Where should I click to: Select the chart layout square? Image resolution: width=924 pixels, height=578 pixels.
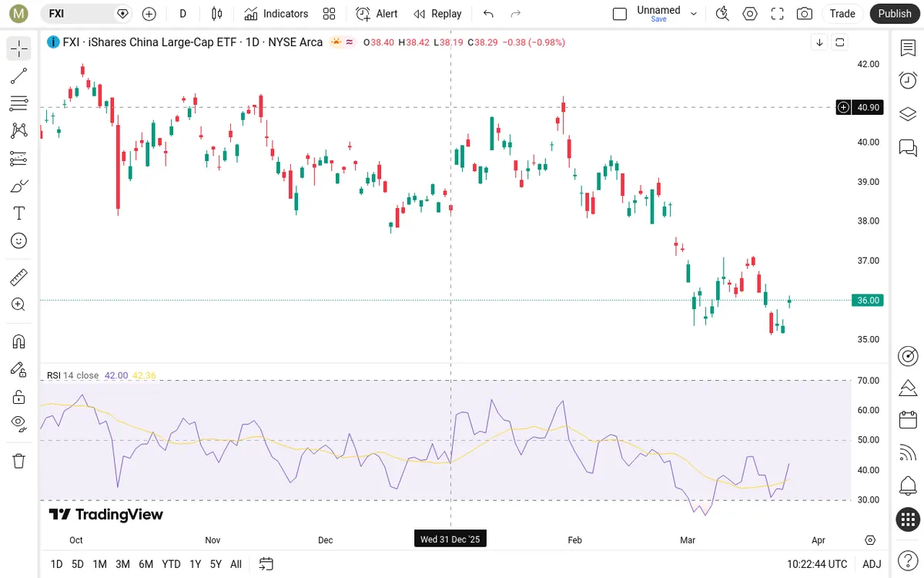[620, 13]
